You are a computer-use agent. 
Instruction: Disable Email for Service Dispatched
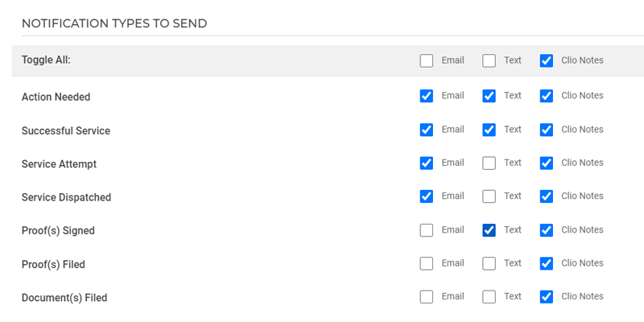coord(427,196)
